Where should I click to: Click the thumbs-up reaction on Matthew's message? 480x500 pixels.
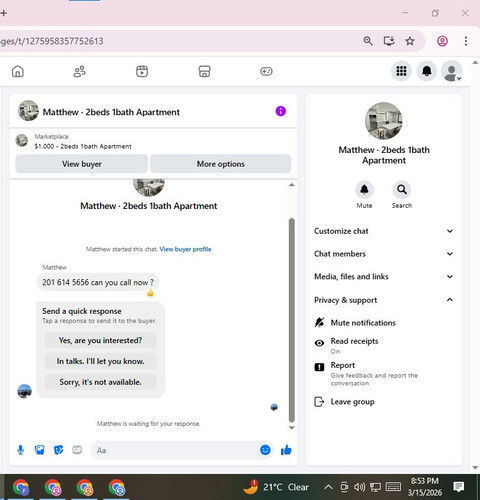click(150, 293)
